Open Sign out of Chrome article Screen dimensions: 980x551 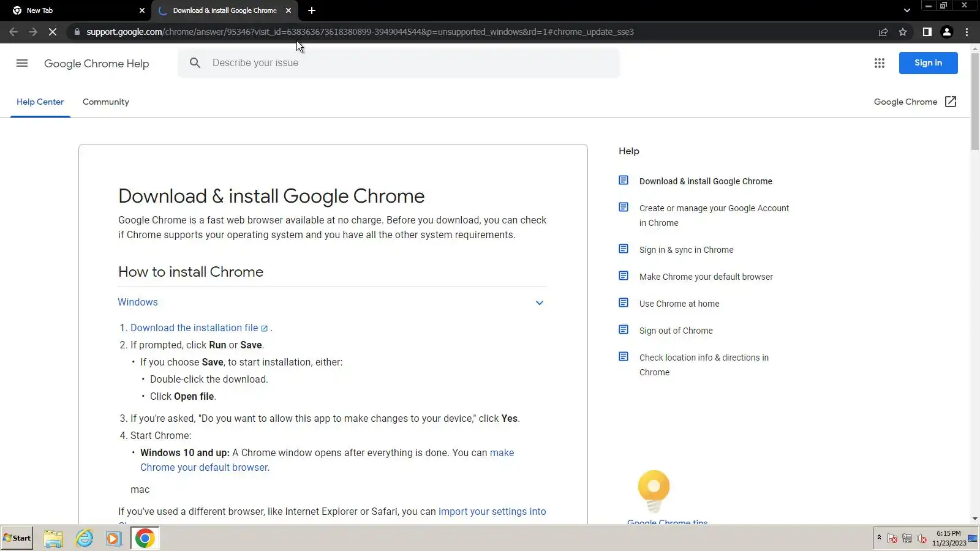676,331
